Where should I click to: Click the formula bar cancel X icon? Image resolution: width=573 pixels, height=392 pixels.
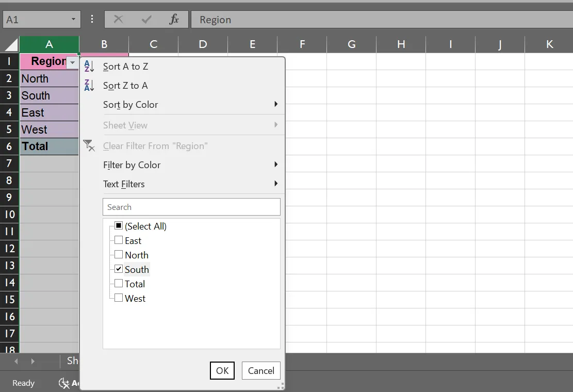click(x=119, y=20)
